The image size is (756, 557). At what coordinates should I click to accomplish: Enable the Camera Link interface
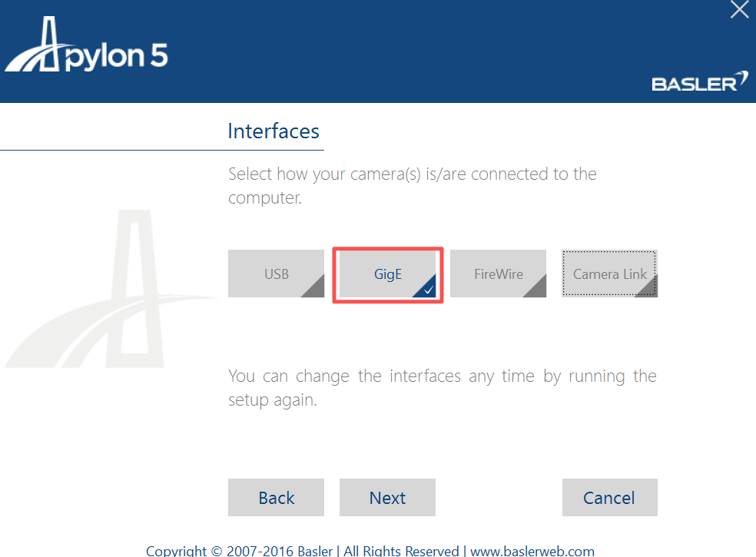click(609, 274)
